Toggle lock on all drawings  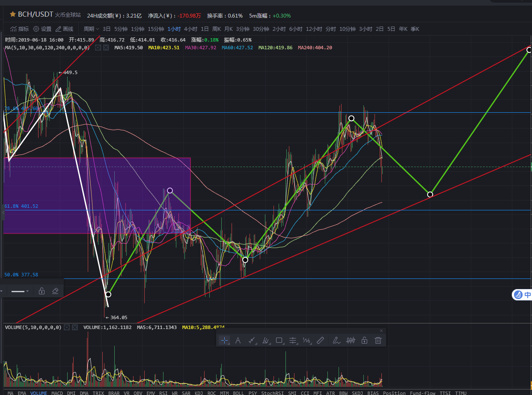pos(364,341)
